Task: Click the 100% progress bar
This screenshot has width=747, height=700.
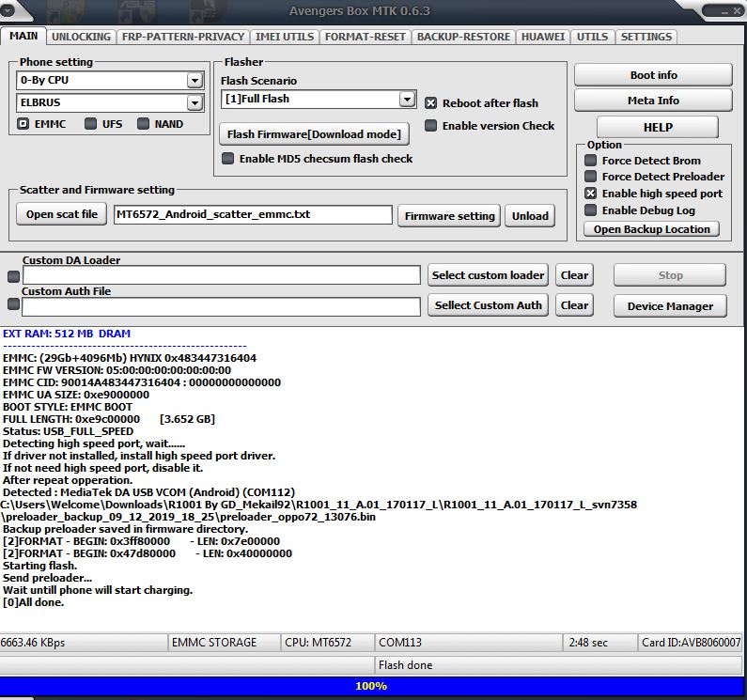Action: pyautogui.click(x=371, y=686)
